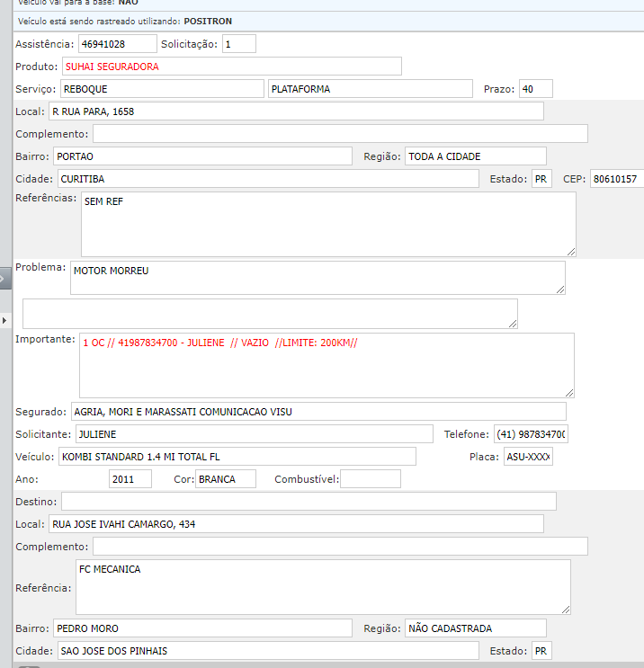Click the REBOQUE service field
This screenshot has width=644, height=668.
[x=161, y=89]
